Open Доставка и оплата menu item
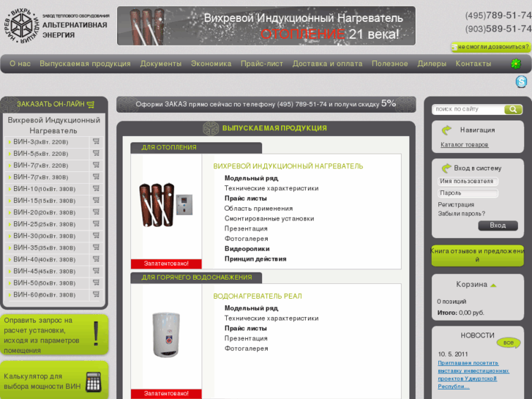Screen dimensions: 532x399 (x=327, y=64)
